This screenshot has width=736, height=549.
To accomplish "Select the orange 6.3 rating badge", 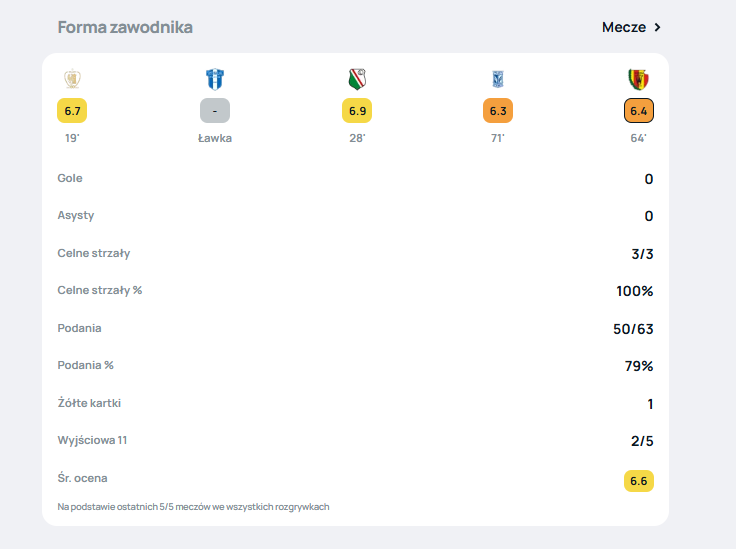I will 497,110.
